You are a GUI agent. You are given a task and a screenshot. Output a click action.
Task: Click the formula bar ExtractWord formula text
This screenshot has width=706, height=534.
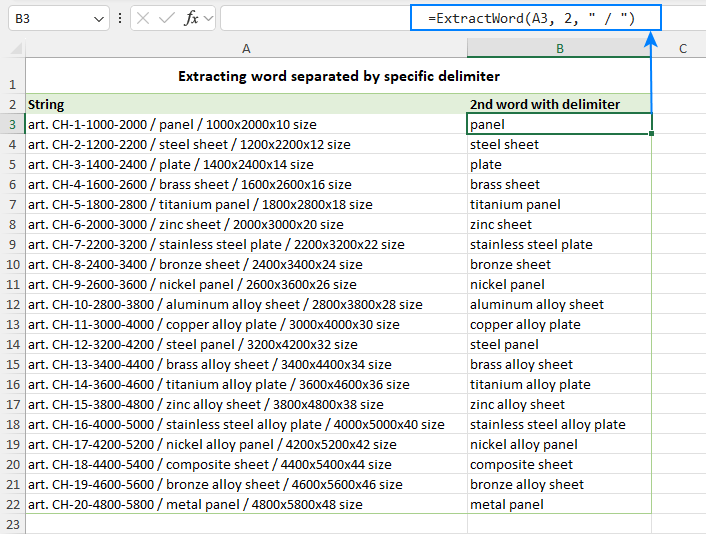[531, 18]
